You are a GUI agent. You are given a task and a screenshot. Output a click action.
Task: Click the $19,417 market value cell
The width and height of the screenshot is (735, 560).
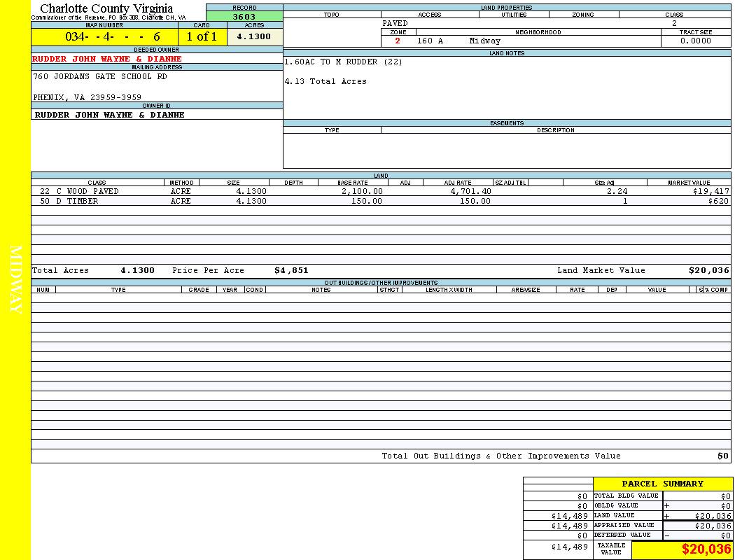click(710, 191)
